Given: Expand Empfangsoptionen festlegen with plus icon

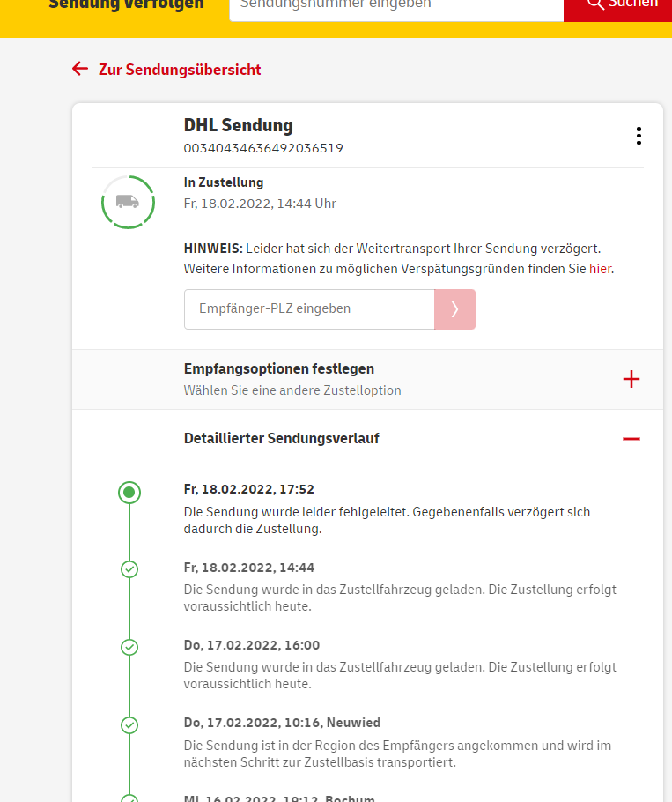Looking at the screenshot, I should point(631,379).
